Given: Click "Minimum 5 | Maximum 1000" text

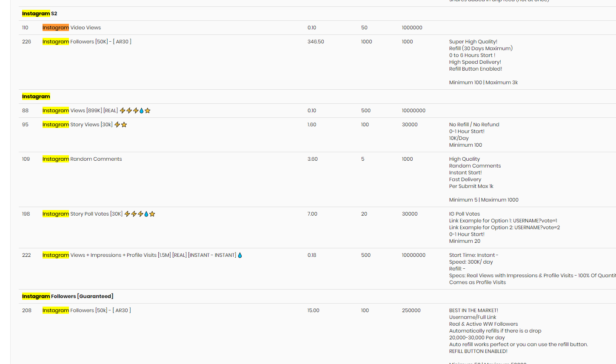Looking at the screenshot, I should (x=484, y=200).
